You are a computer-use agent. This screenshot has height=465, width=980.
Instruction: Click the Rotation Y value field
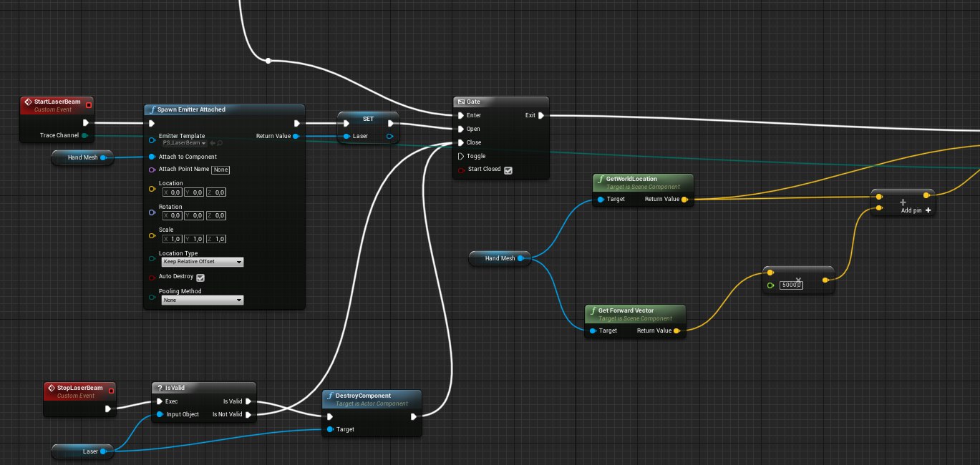tap(193, 215)
